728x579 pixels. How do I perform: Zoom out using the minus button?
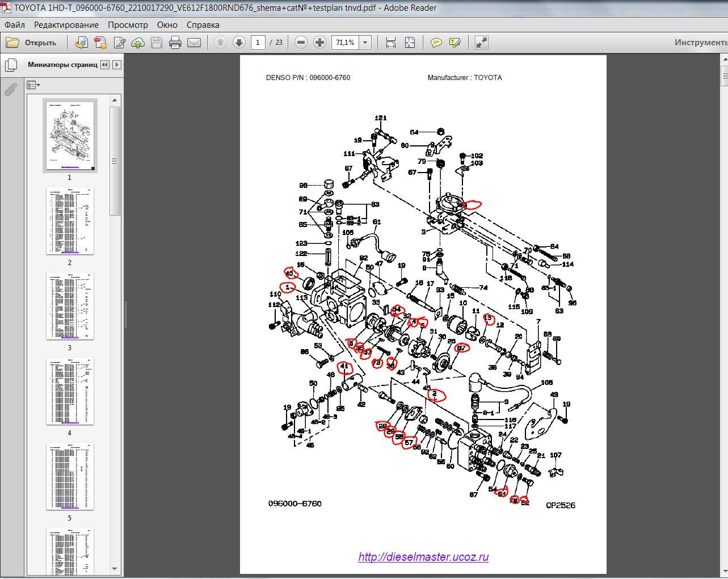(301, 43)
